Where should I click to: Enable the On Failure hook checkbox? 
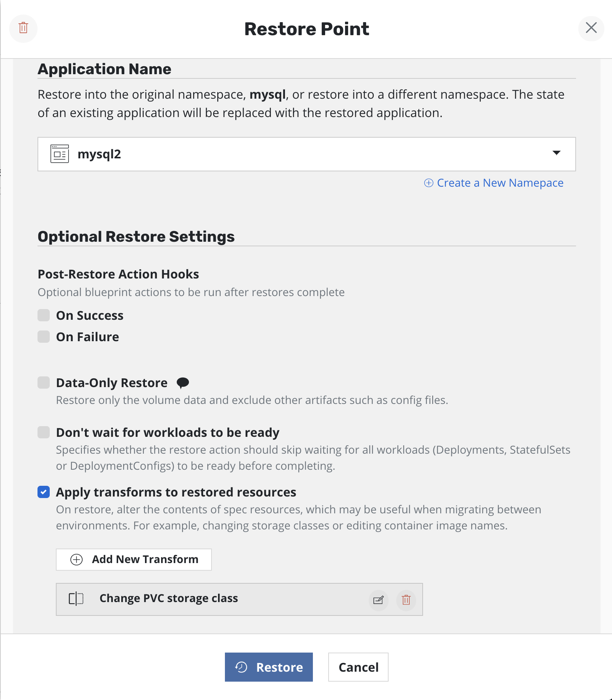pos(44,337)
